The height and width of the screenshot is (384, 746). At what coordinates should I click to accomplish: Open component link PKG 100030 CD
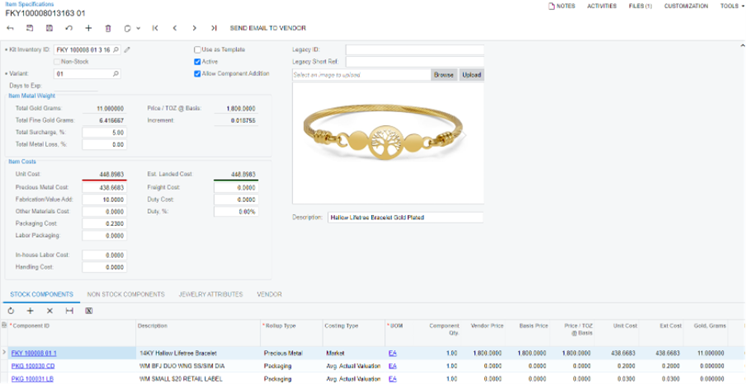click(x=33, y=366)
